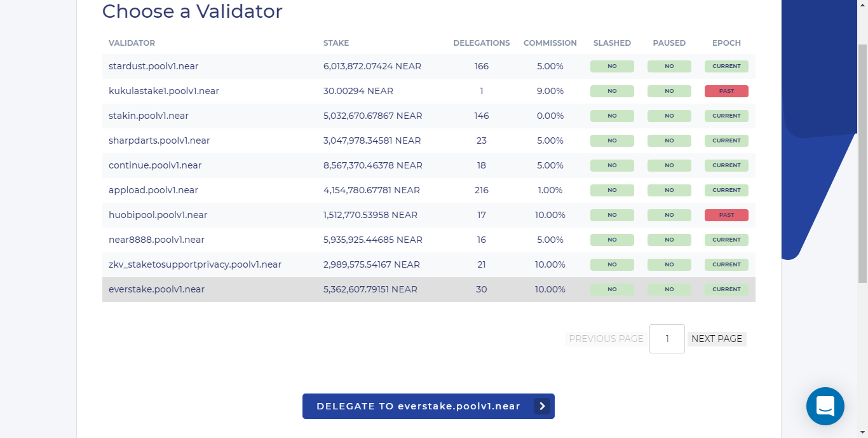Click DELEGATE TO everstake.poolv1.near button
The image size is (868, 438).
pyautogui.click(x=428, y=406)
